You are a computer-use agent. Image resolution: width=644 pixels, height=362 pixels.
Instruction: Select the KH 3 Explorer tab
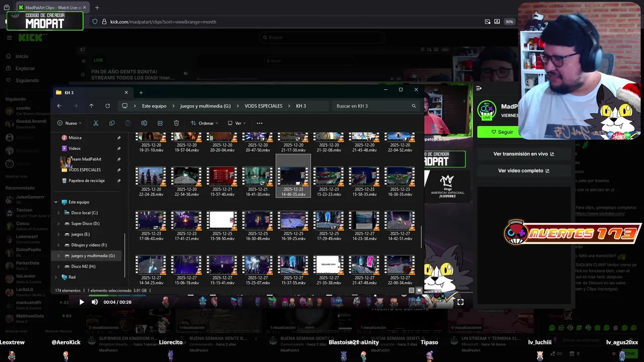(x=92, y=93)
